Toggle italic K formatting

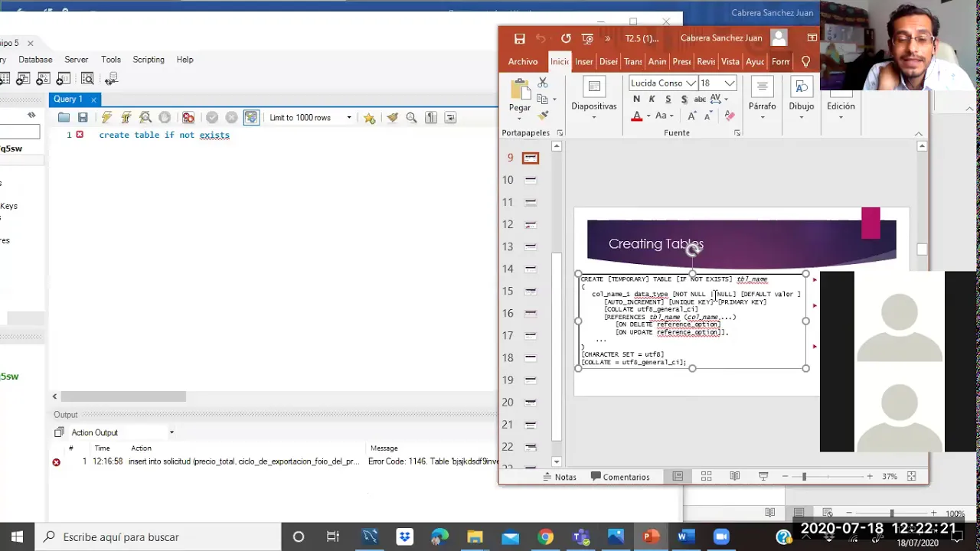[x=652, y=99]
